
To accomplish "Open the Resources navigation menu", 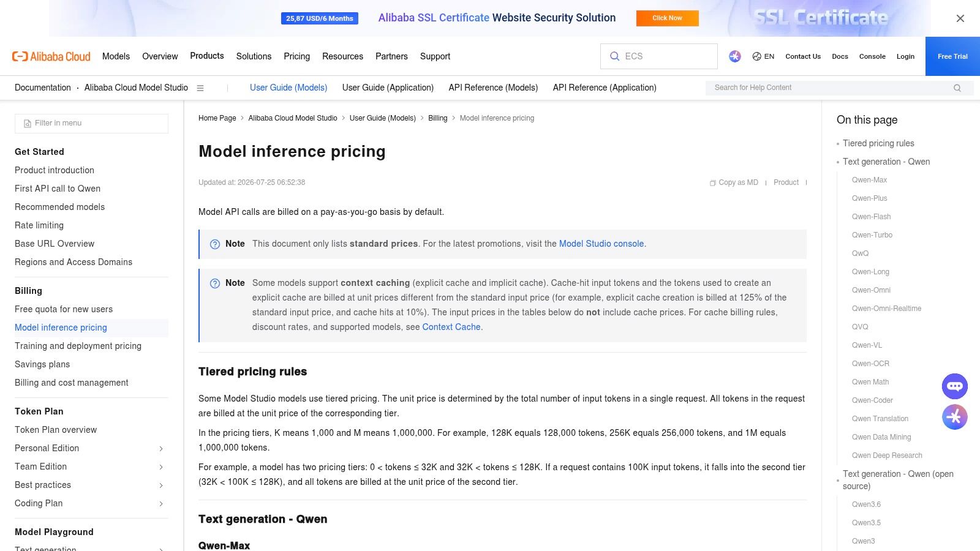I will coord(342,56).
